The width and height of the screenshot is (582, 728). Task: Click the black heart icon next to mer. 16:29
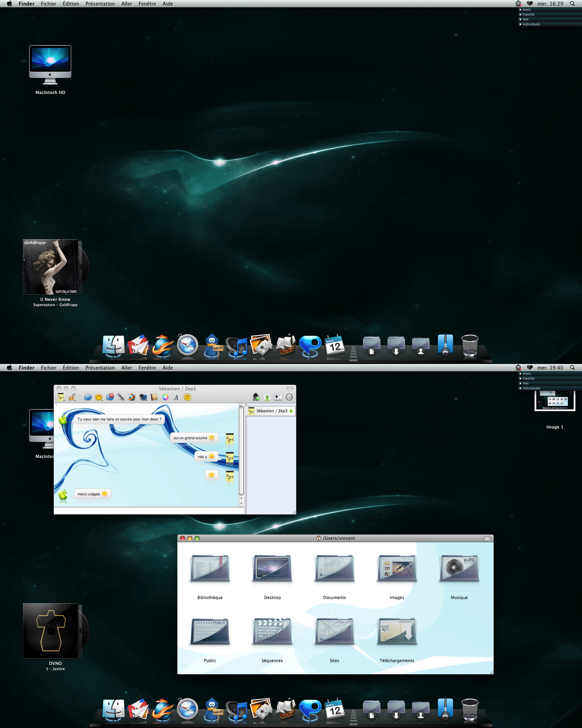(530, 4)
